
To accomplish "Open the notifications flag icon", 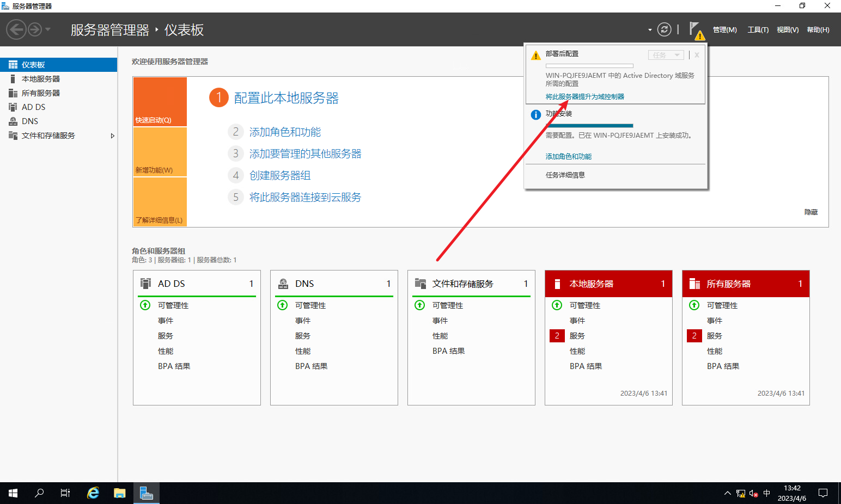I will point(695,29).
